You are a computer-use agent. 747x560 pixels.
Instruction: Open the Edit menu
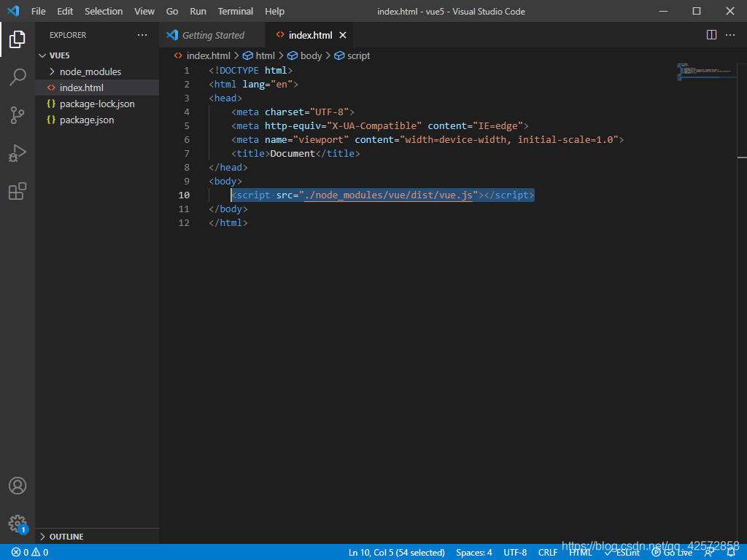tap(65, 11)
